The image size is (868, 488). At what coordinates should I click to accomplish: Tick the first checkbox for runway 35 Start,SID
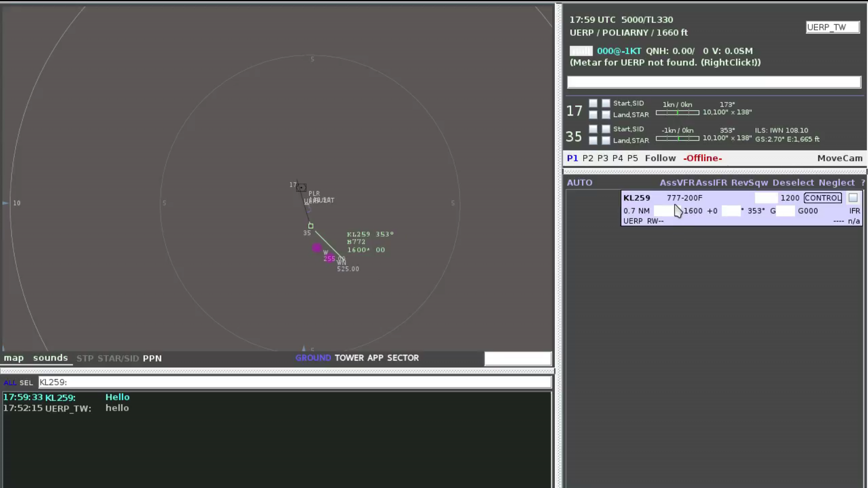click(x=593, y=129)
